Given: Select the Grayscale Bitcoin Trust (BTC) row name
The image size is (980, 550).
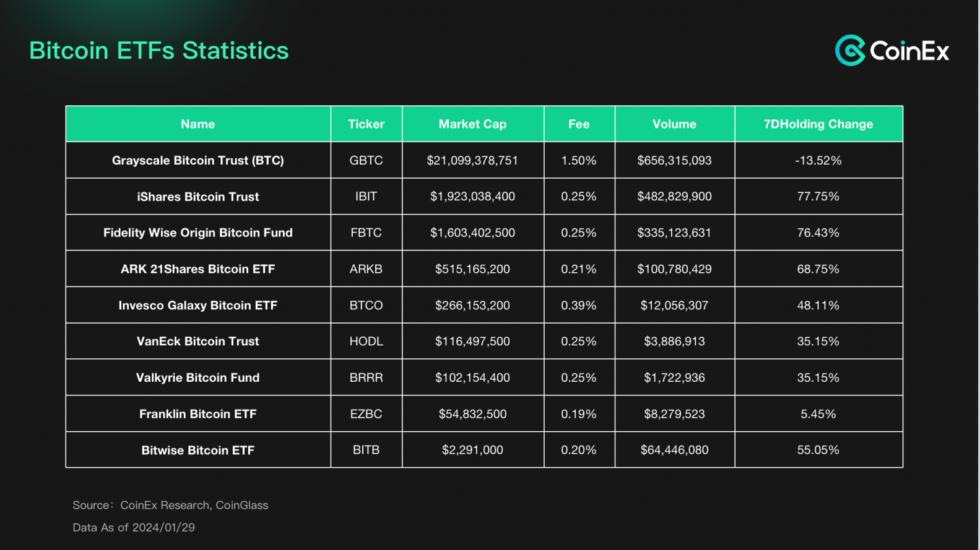Looking at the screenshot, I should 198,160.
